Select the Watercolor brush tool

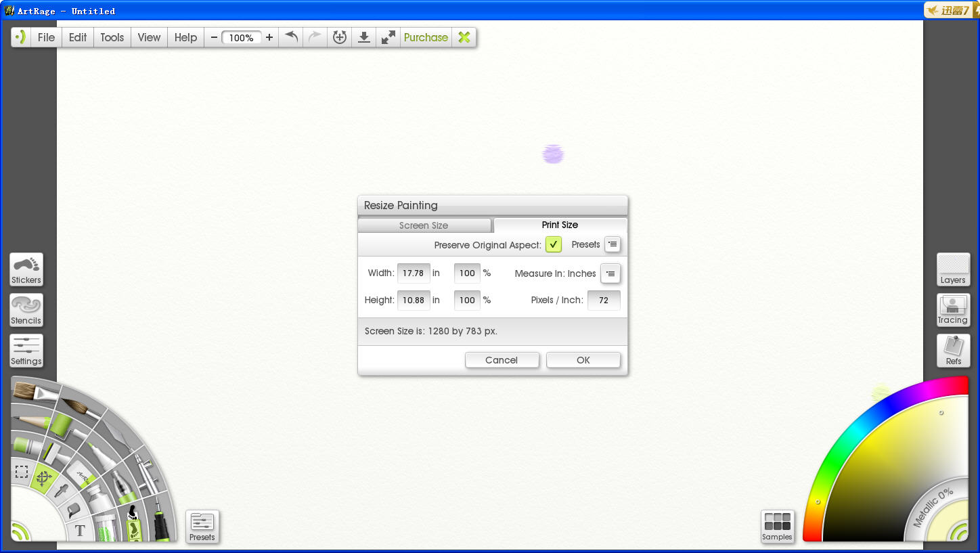[x=80, y=408]
